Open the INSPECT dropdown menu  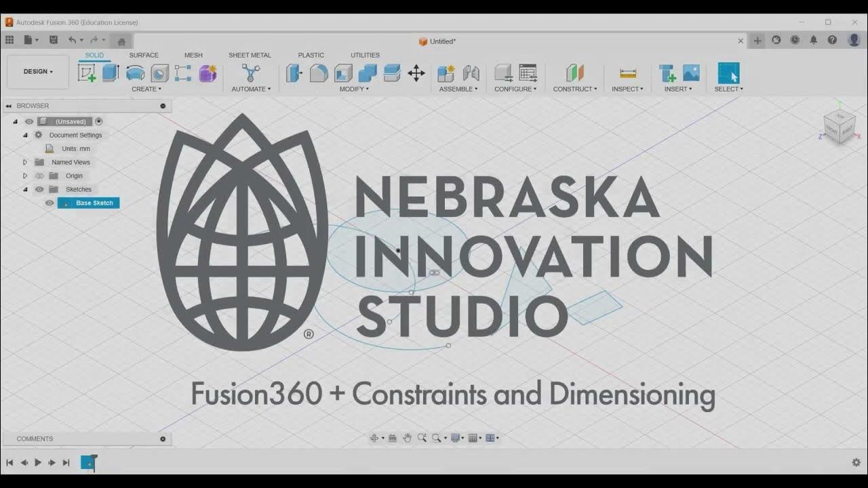pyautogui.click(x=627, y=89)
